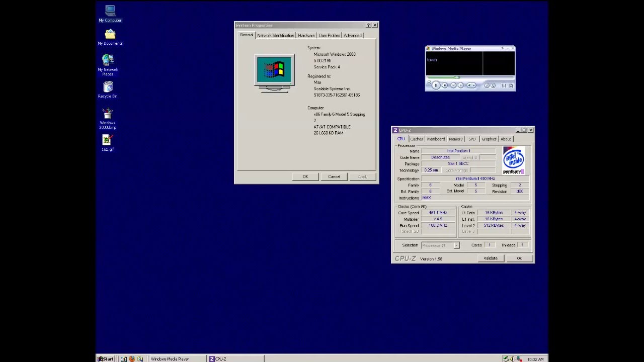Click CPU-Z taskbar button
Viewport: 644px width, 362px height.
pyautogui.click(x=236, y=359)
